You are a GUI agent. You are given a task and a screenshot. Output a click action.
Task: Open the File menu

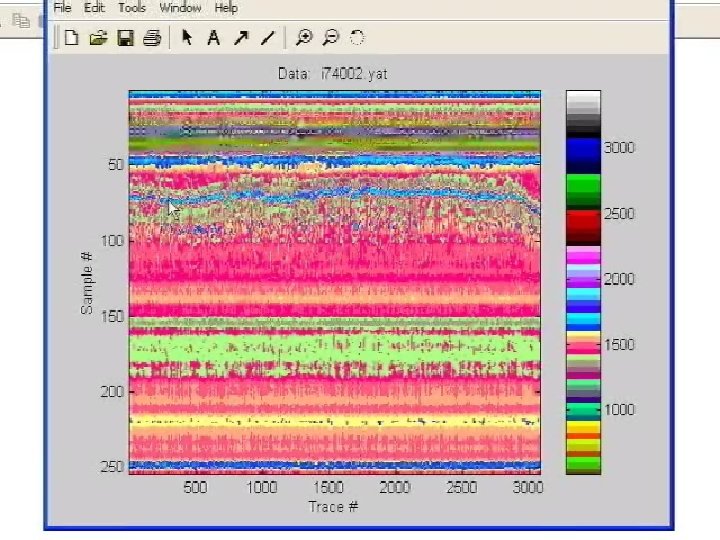point(62,8)
